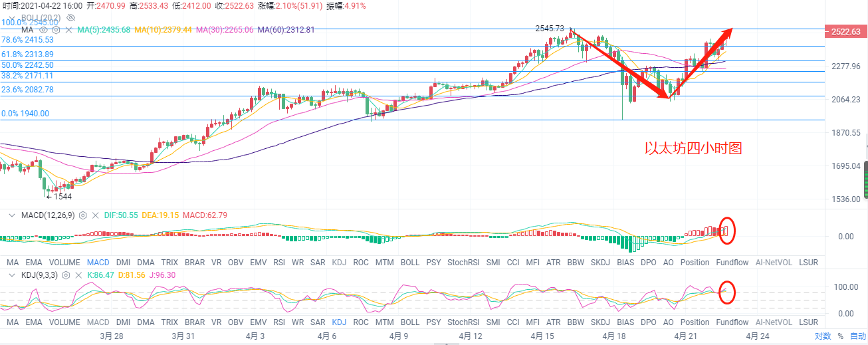Viewport: 868px width, 345px height.
Task: Select OBV in row below MACD chart
Action: pyautogui.click(x=236, y=263)
